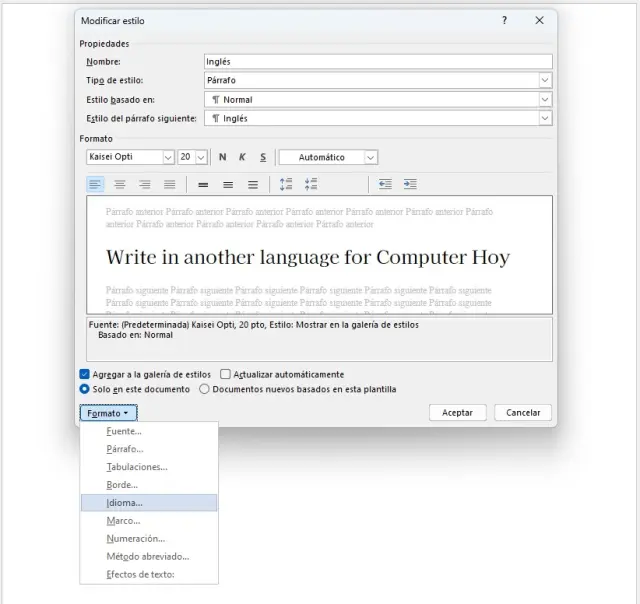640x604 pixels.
Task: Toggle underline (S) formatting
Action: pos(263,157)
